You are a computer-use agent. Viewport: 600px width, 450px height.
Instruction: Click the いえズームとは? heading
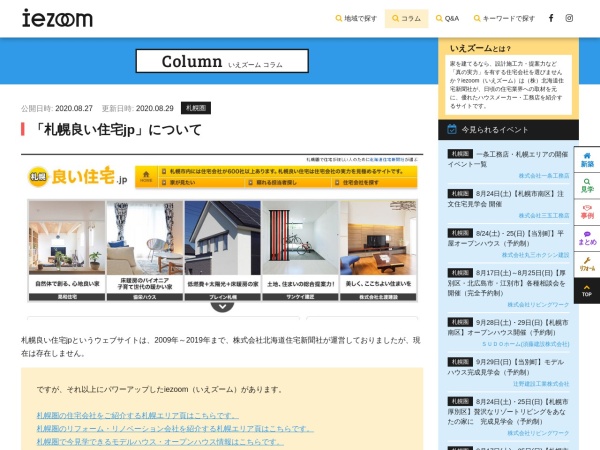(480, 48)
